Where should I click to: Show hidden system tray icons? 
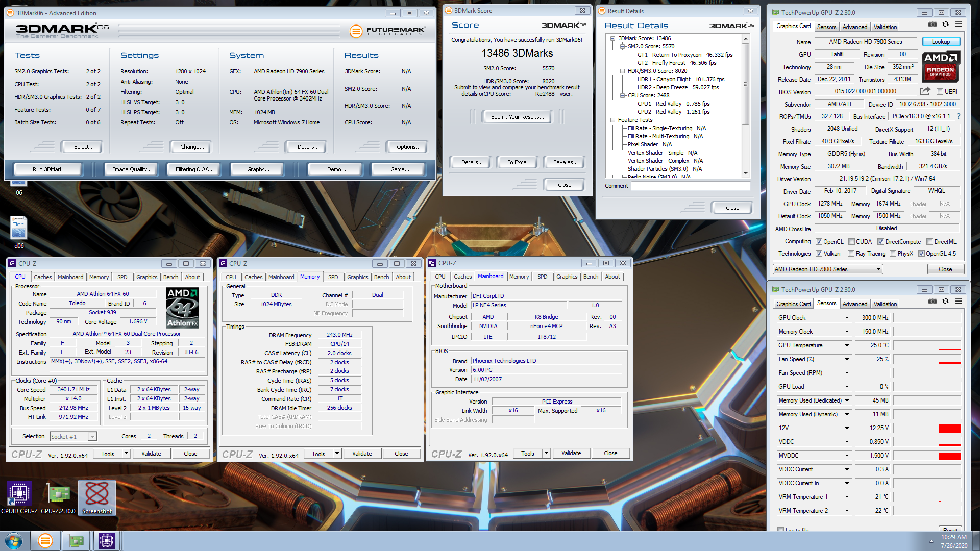[x=931, y=541]
